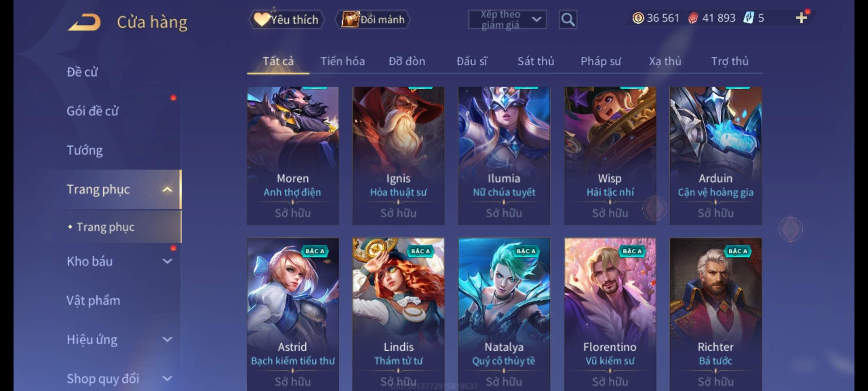The width and height of the screenshot is (868, 391).
Task: Open Tướng in the sidebar
Action: (x=85, y=150)
